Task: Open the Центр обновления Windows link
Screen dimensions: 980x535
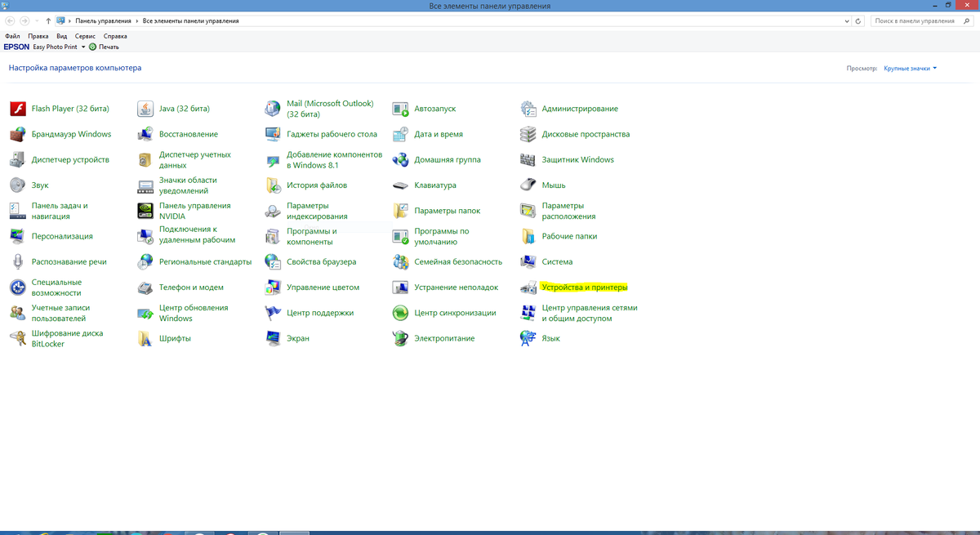Action: coord(194,313)
